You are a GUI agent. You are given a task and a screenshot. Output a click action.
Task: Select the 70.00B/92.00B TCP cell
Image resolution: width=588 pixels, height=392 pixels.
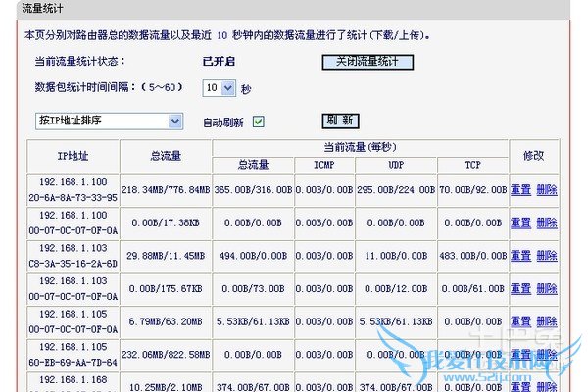[x=473, y=190]
